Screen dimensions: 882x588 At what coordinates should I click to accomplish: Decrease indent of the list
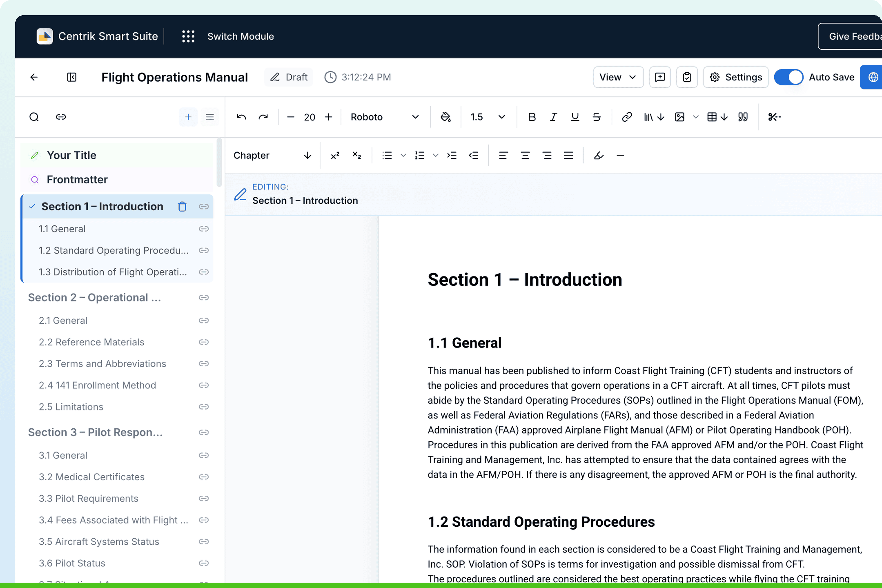pos(473,156)
